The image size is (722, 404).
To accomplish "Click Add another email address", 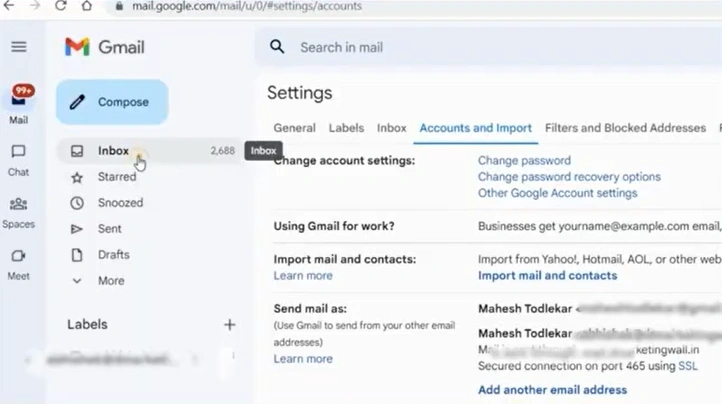I will tap(553, 390).
